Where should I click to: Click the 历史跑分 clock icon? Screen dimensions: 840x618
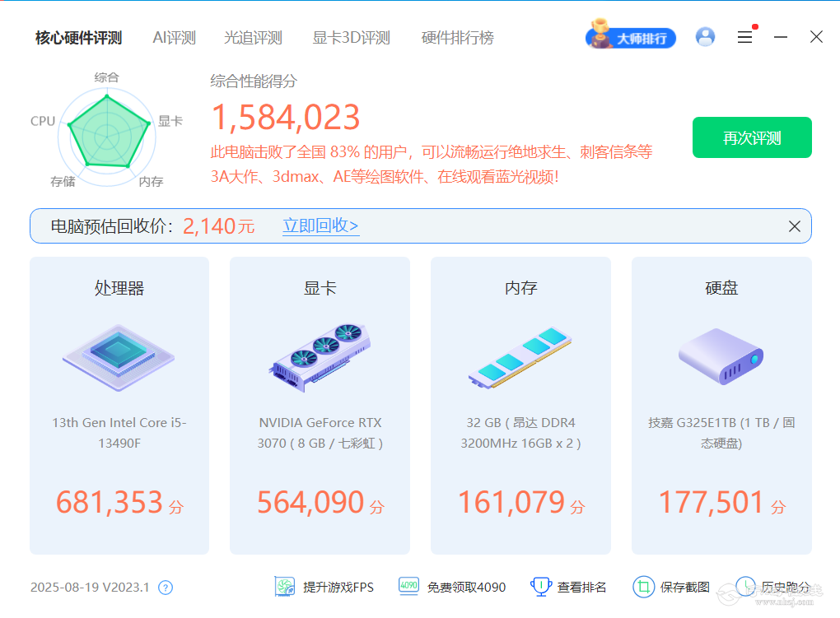[746, 587]
